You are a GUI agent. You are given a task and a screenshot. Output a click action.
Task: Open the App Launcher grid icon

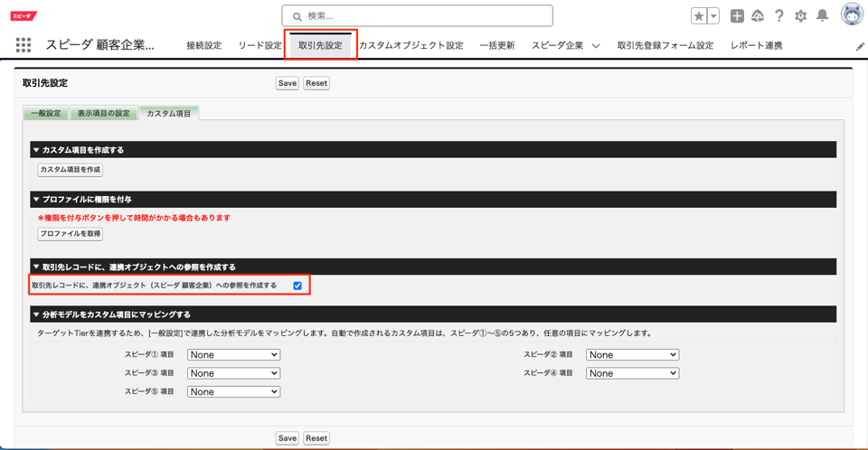click(24, 45)
